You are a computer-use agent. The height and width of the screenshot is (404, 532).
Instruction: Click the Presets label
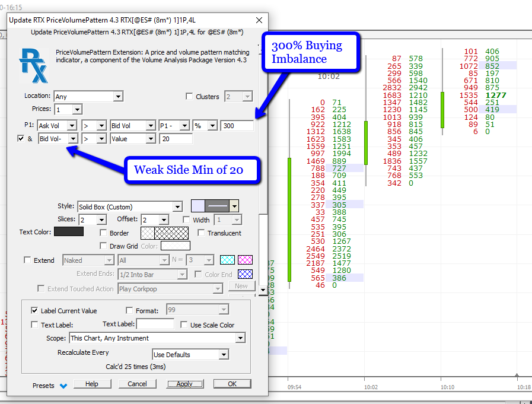coord(43,386)
